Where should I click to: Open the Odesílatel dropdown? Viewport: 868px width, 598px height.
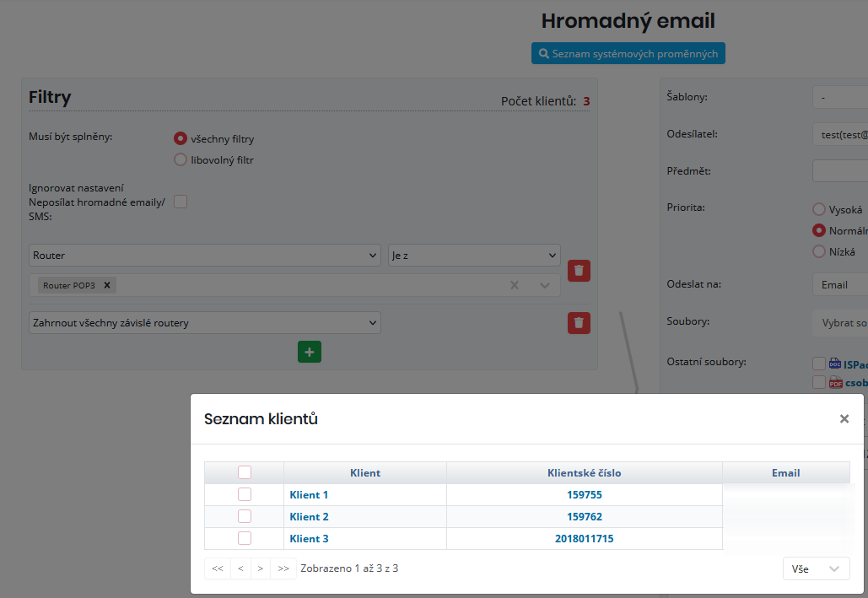tap(840, 135)
